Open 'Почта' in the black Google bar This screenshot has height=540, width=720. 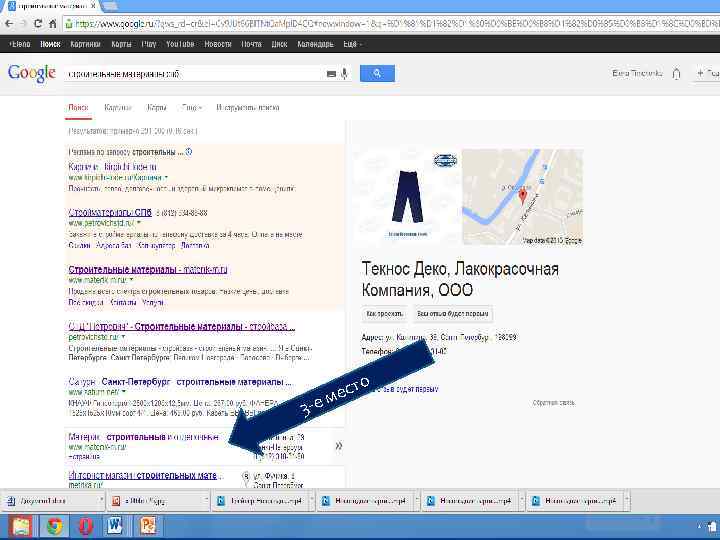tap(251, 45)
